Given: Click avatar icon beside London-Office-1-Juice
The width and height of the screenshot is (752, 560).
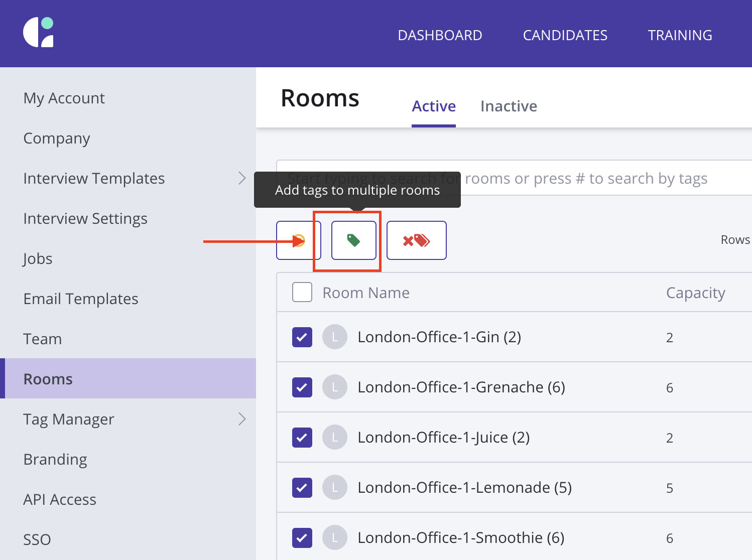Looking at the screenshot, I should 335,438.
